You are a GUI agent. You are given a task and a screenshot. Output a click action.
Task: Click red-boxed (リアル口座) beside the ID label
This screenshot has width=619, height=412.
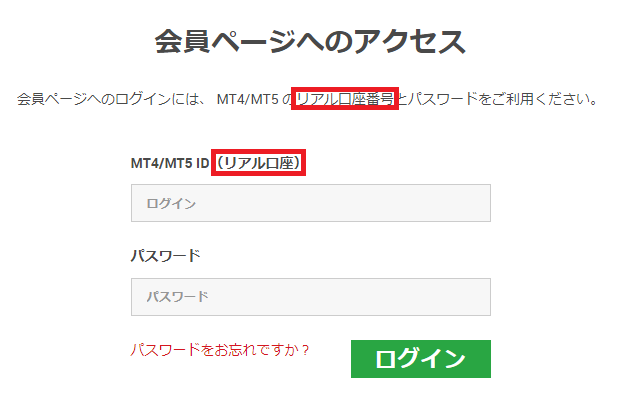(259, 162)
